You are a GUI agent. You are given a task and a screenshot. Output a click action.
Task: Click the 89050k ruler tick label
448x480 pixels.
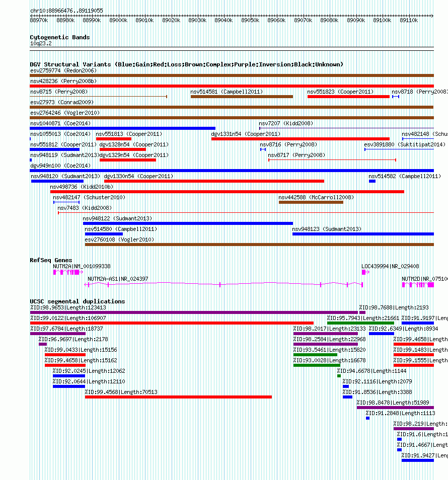pyautogui.click(x=250, y=20)
